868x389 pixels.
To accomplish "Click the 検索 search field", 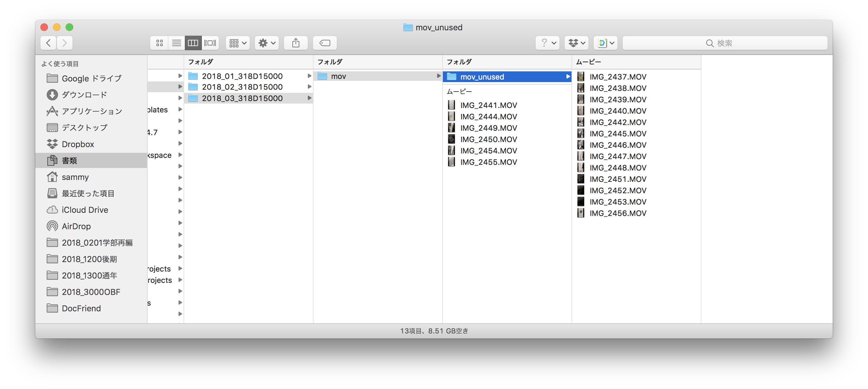I will coord(724,43).
